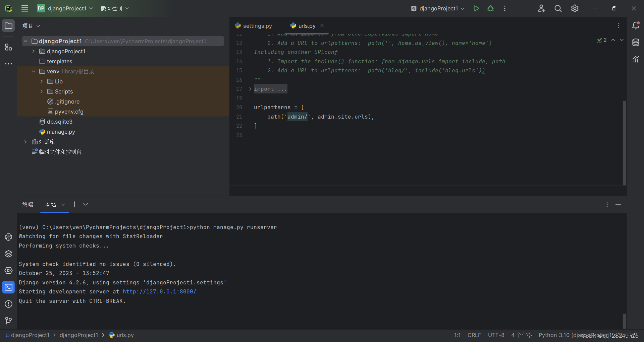
Task: Open terminal tab type dropdown arrow
Action: (x=86, y=204)
